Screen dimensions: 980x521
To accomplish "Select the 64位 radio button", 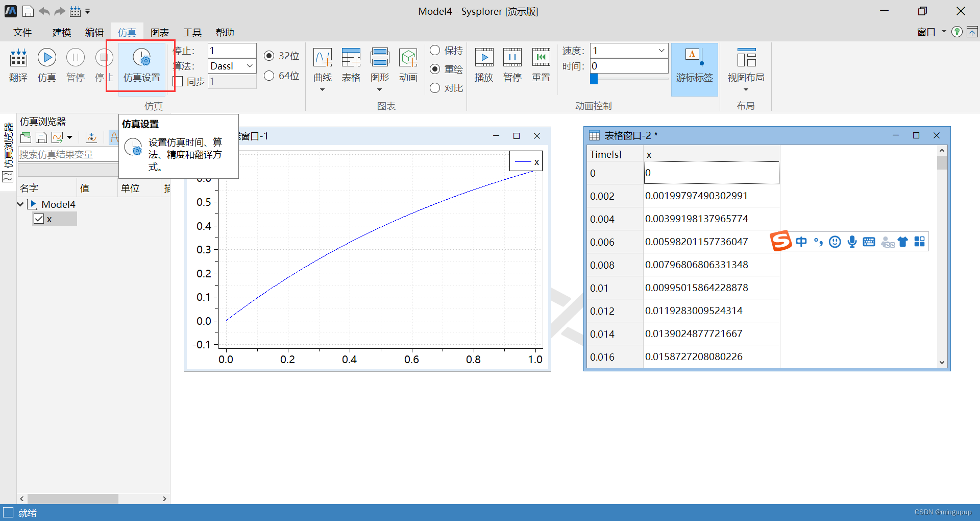I will pyautogui.click(x=269, y=76).
